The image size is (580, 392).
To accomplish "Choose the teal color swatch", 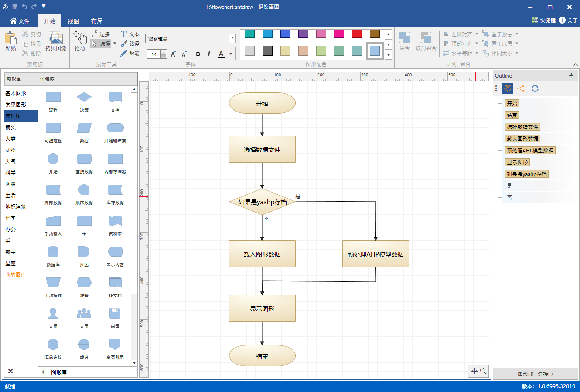I will pos(249,34).
